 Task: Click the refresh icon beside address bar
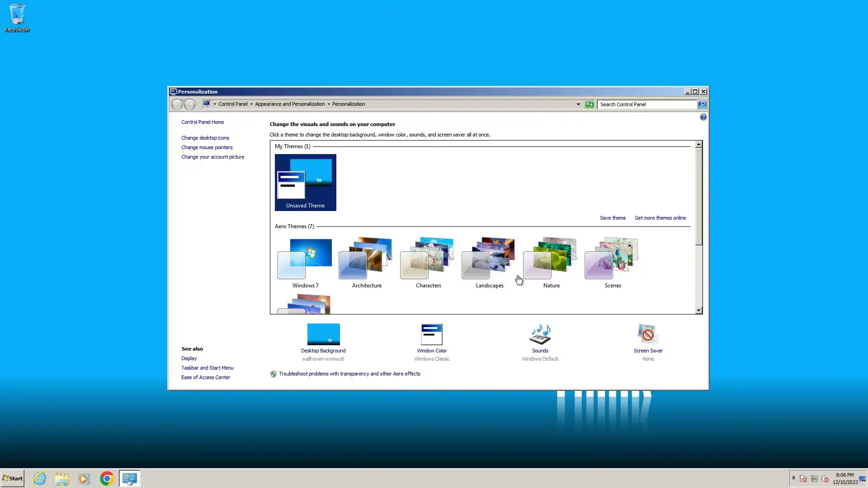pyautogui.click(x=590, y=104)
